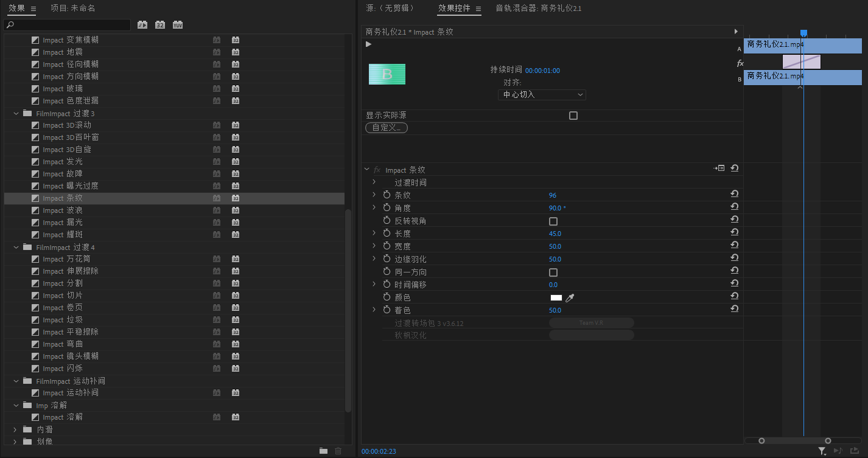Screen dimensions: 868x458
Task: Click the white 颜色 color swatch
Action: [x=556, y=297]
